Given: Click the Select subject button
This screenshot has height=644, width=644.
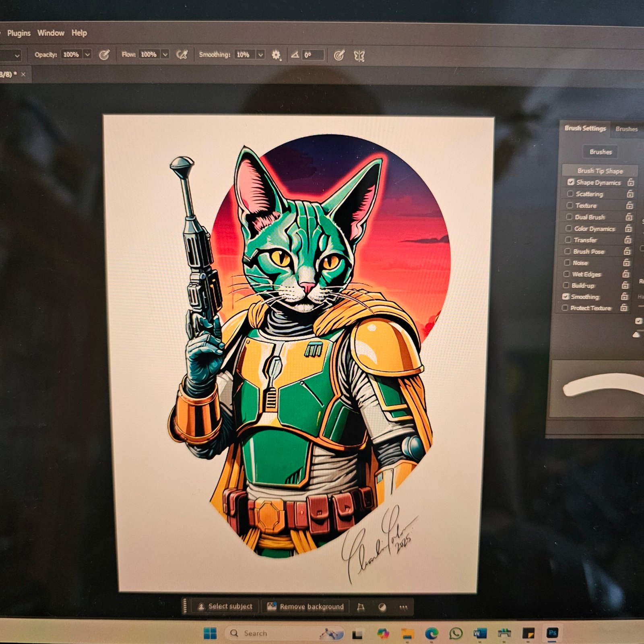Looking at the screenshot, I should [225, 606].
